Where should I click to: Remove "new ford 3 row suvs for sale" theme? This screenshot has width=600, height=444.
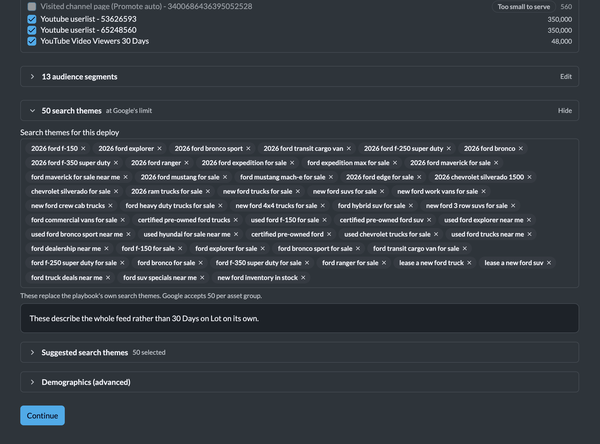(513, 206)
